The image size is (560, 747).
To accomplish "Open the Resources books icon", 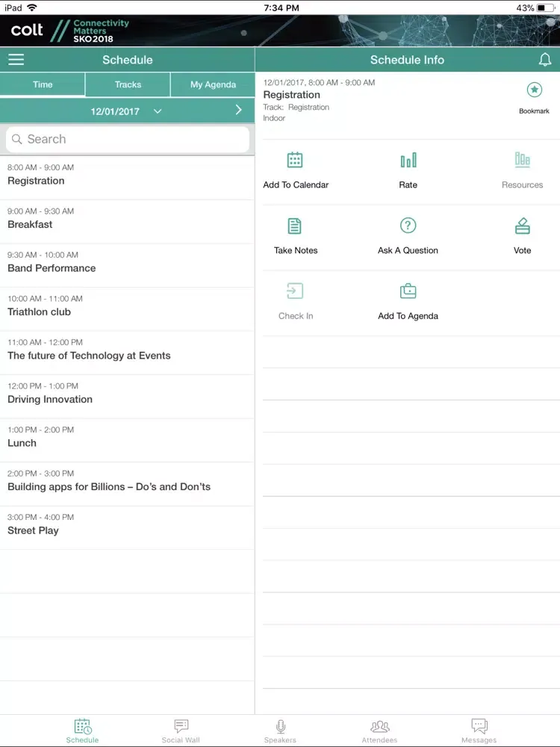I will [522, 160].
